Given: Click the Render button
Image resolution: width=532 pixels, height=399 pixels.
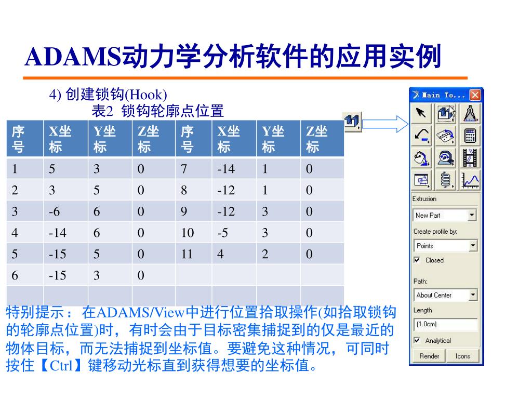Looking at the screenshot, I should [x=429, y=356].
